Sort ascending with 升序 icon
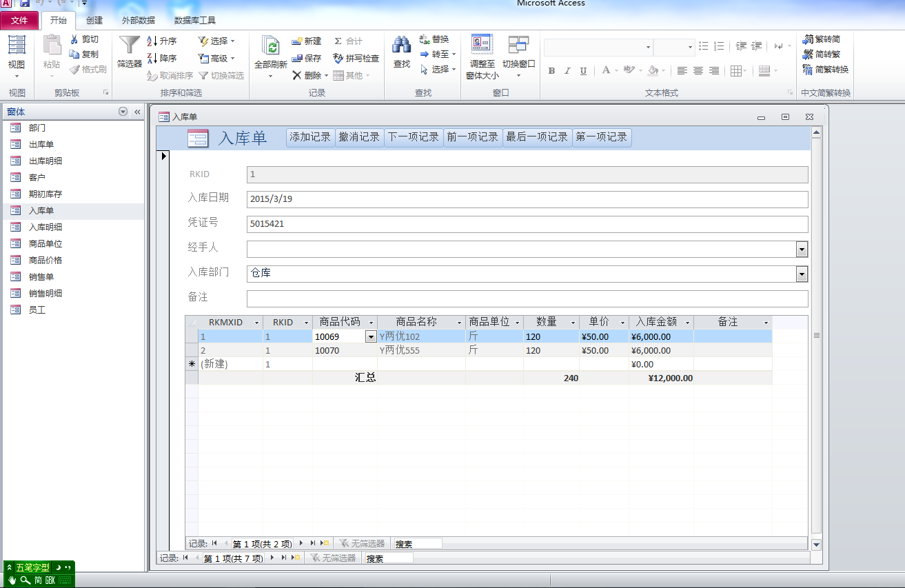Image resolution: width=905 pixels, height=588 pixels. coord(152,41)
